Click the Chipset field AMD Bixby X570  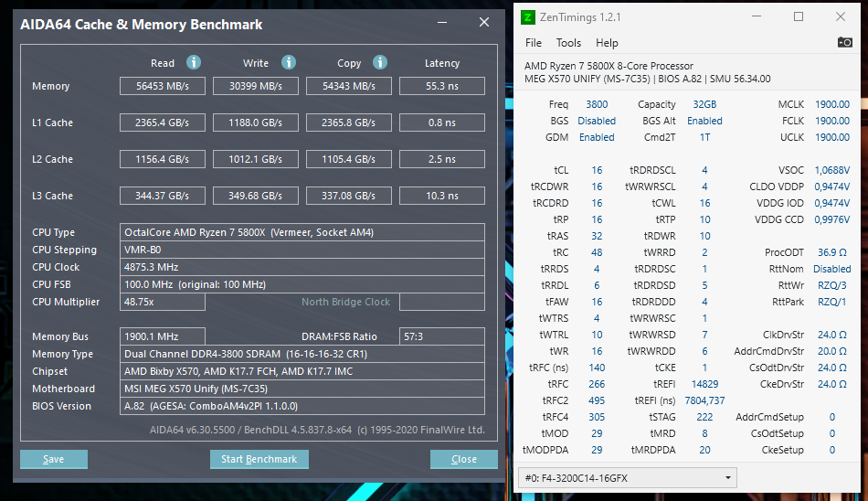tap(302, 371)
